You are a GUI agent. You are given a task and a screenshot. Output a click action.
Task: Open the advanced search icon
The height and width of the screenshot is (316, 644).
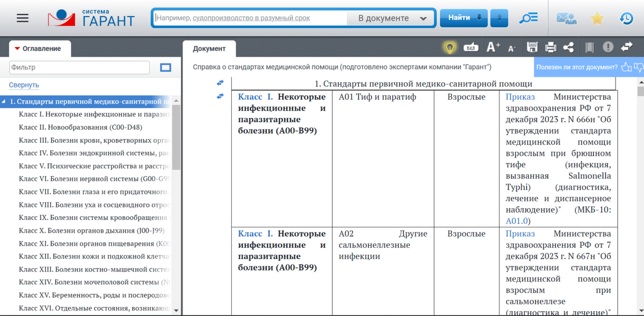[x=528, y=17]
